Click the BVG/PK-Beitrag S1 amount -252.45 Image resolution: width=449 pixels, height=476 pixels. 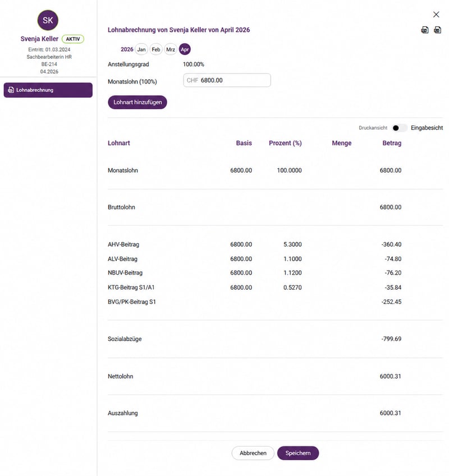(x=391, y=302)
